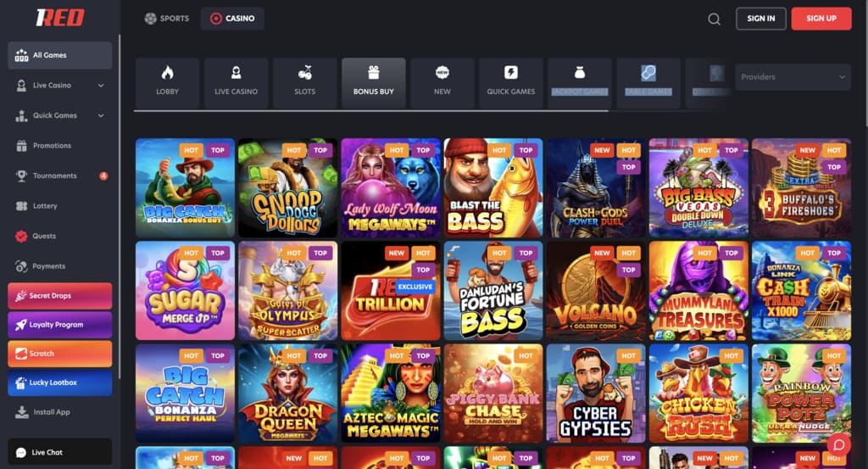Switch to the Sports tab
The width and height of the screenshot is (868, 469).
[167, 19]
